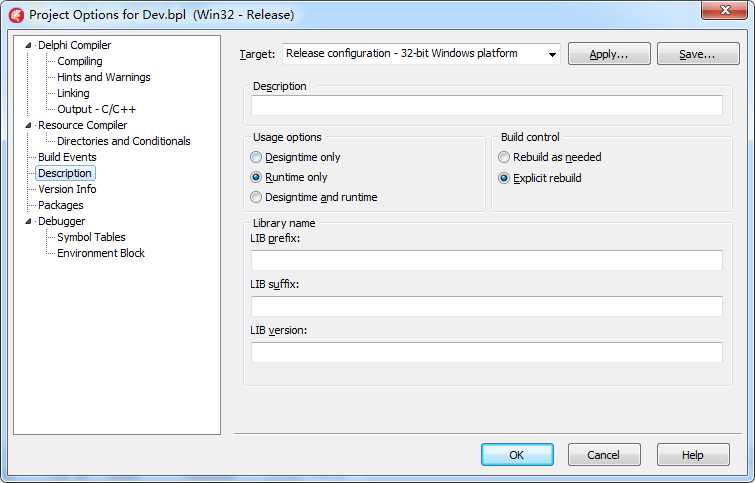Click the Save... button
This screenshot has height=483, width=755.
[x=698, y=54]
